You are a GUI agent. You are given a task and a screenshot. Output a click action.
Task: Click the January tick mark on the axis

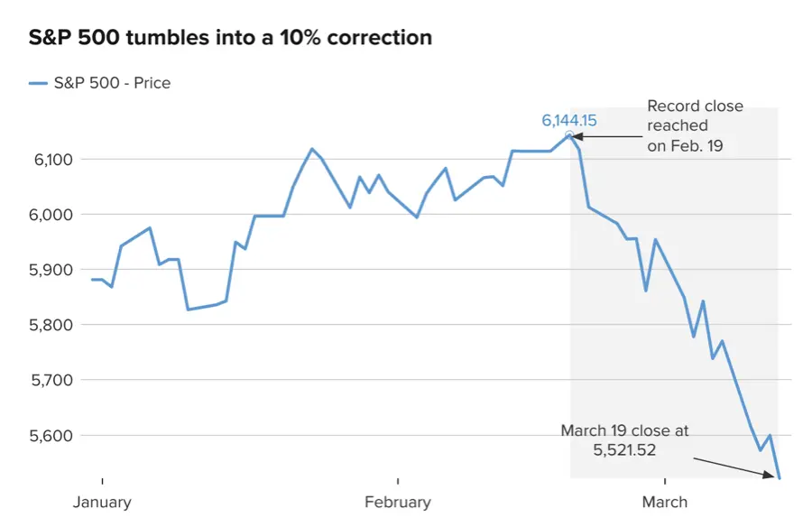tap(103, 481)
